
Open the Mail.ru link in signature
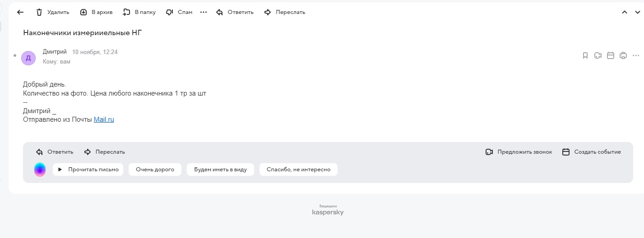pos(104,119)
